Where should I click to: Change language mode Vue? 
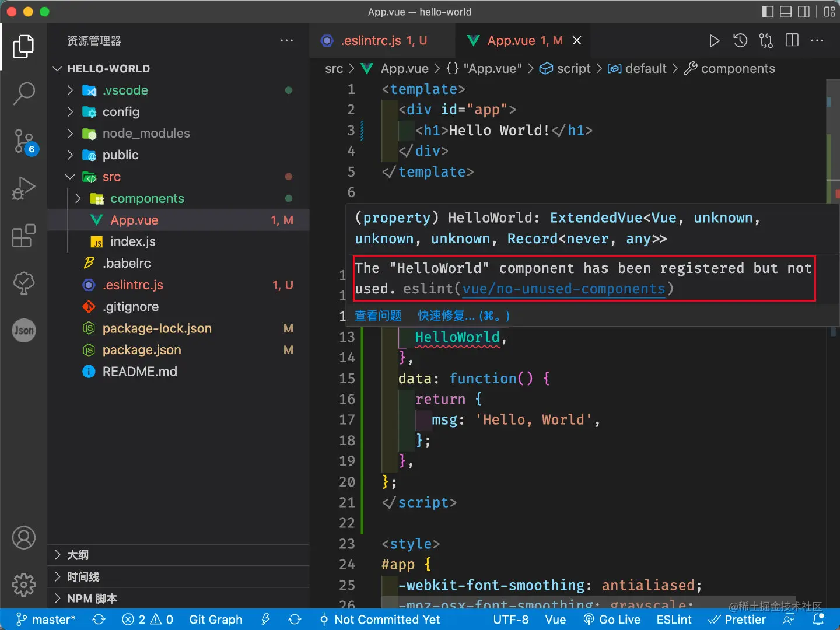pos(555,619)
